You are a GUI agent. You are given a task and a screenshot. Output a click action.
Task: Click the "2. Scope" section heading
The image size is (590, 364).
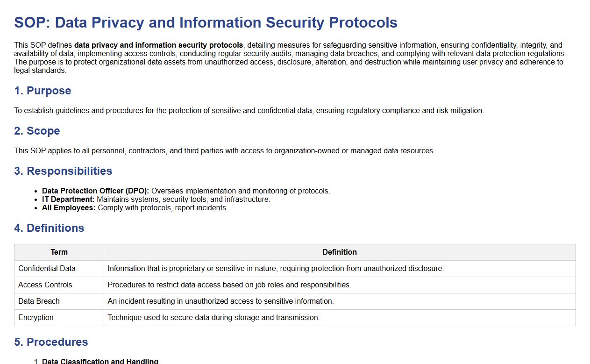[x=37, y=131]
